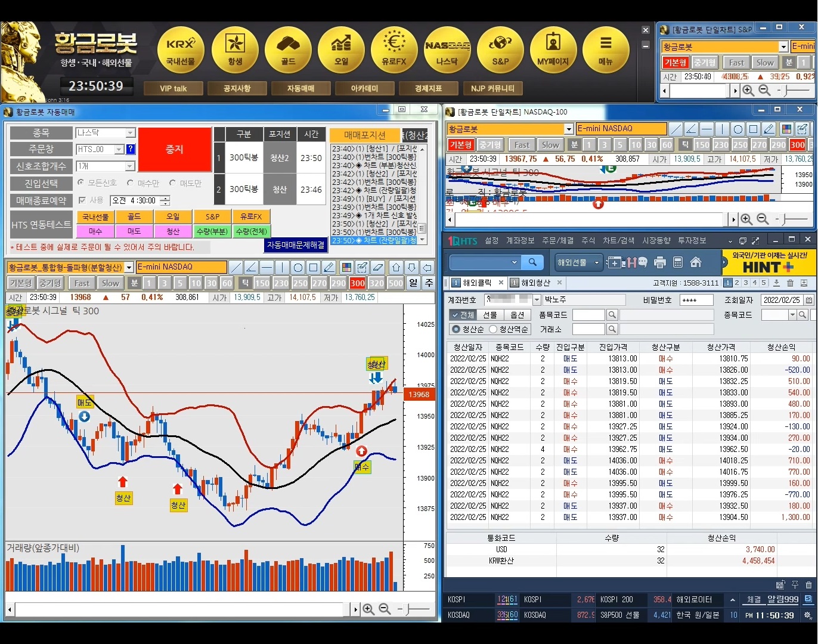
Task: Click home icon in 1Q HTS toolbar
Action: 695,262
